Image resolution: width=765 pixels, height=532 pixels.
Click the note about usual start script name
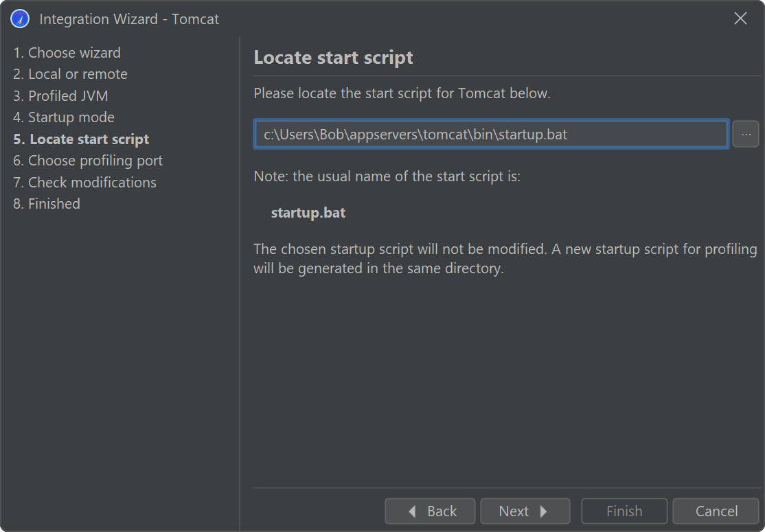(387, 176)
